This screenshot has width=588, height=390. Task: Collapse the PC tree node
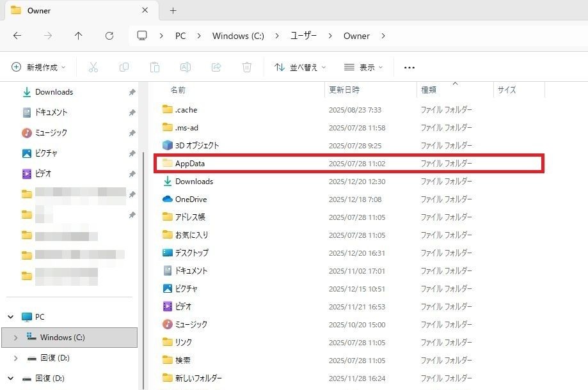[10, 317]
